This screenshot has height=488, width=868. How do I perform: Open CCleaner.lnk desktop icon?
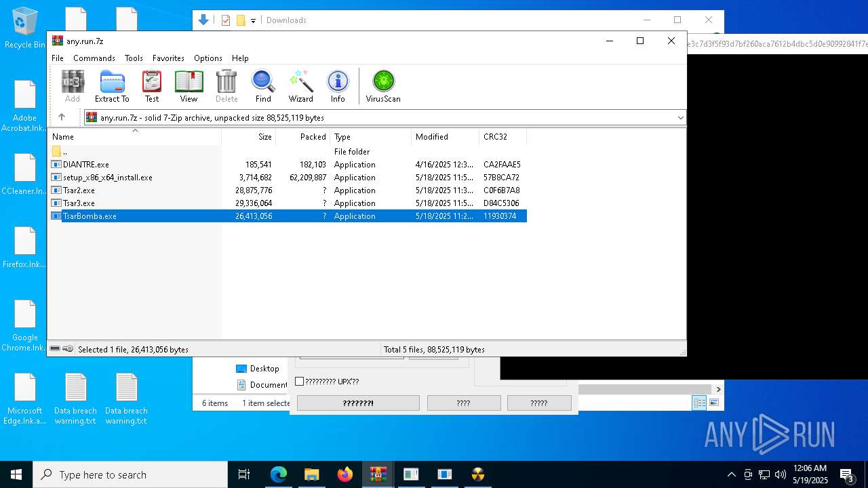pos(25,174)
